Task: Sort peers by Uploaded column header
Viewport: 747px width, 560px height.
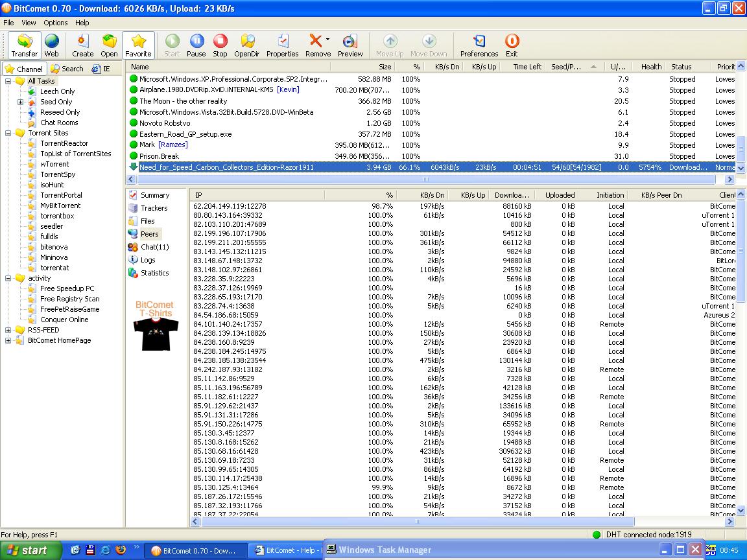Action: [556, 195]
